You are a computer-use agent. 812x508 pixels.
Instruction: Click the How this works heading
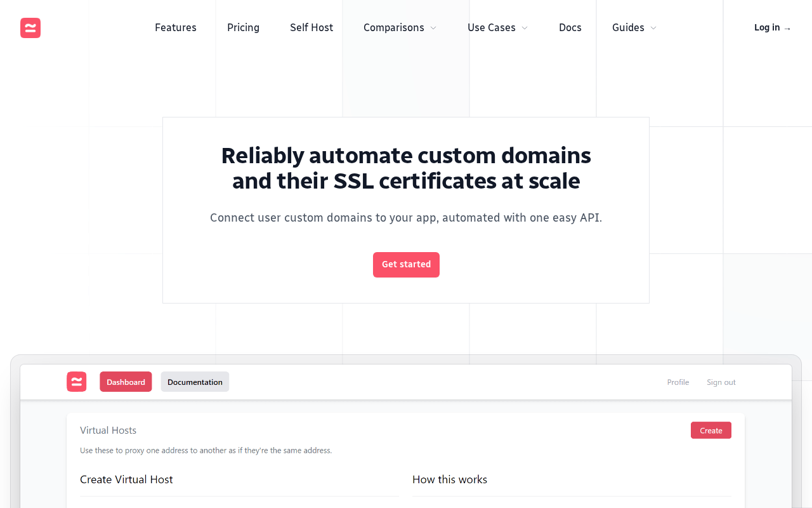(450, 479)
